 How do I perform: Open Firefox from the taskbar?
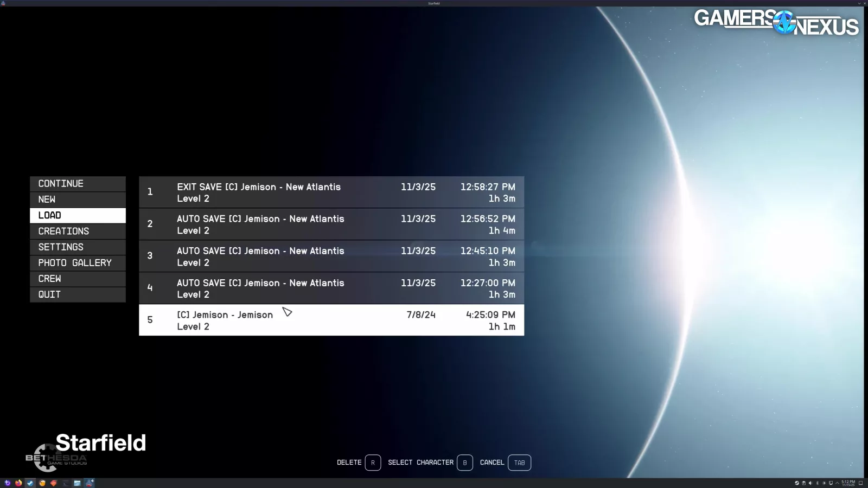point(18,483)
